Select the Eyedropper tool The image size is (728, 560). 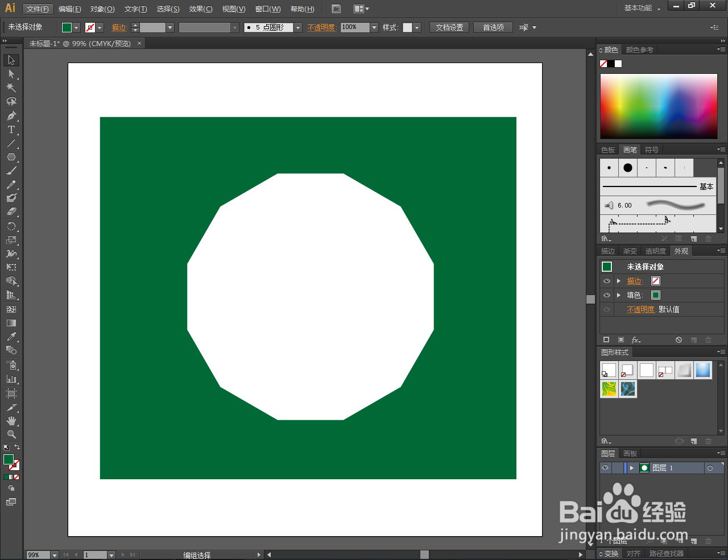coord(11,337)
